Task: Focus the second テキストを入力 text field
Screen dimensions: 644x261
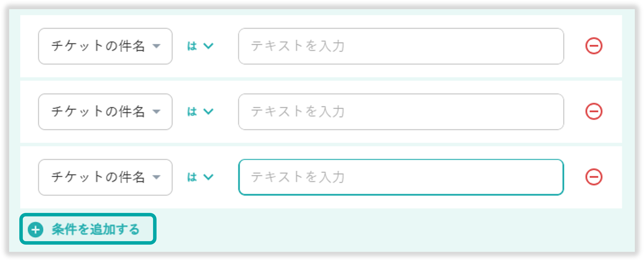Action: 401,112
